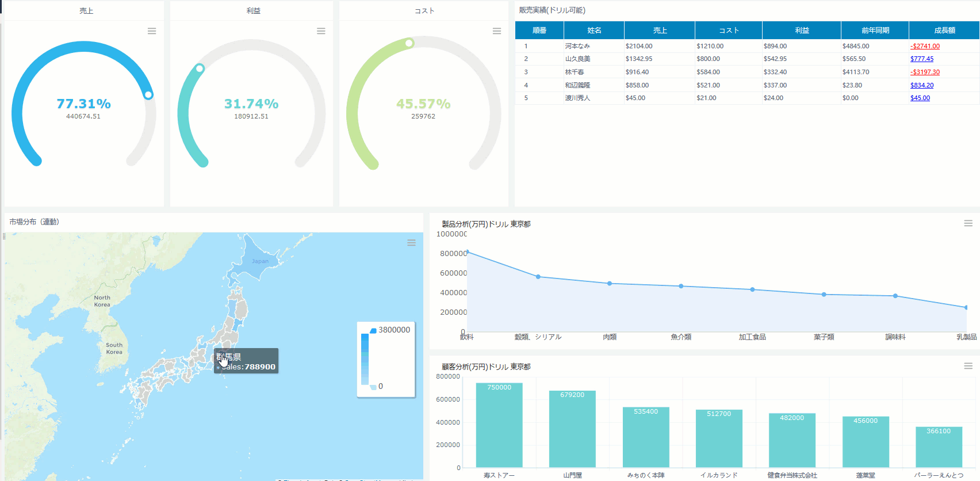Click the 前年同期 column header
Image resolution: width=980 pixels, height=481 pixels.
875,30
